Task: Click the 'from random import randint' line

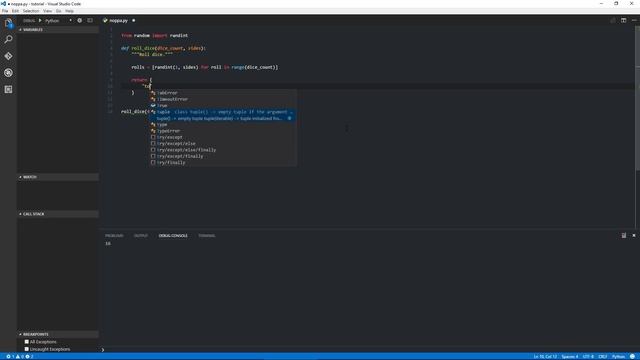Action: click(154, 36)
